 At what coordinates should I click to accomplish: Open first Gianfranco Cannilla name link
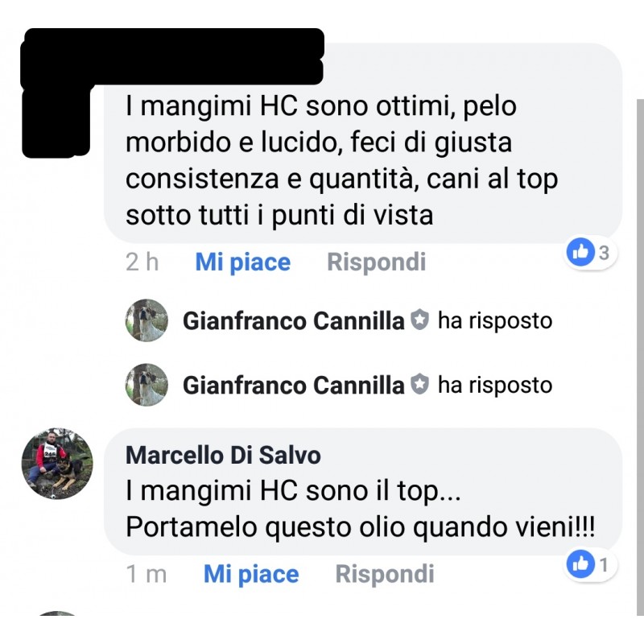[x=293, y=320]
